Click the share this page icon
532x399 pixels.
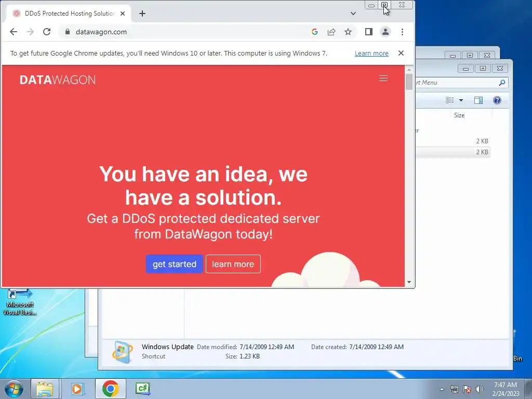pyautogui.click(x=331, y=32)
